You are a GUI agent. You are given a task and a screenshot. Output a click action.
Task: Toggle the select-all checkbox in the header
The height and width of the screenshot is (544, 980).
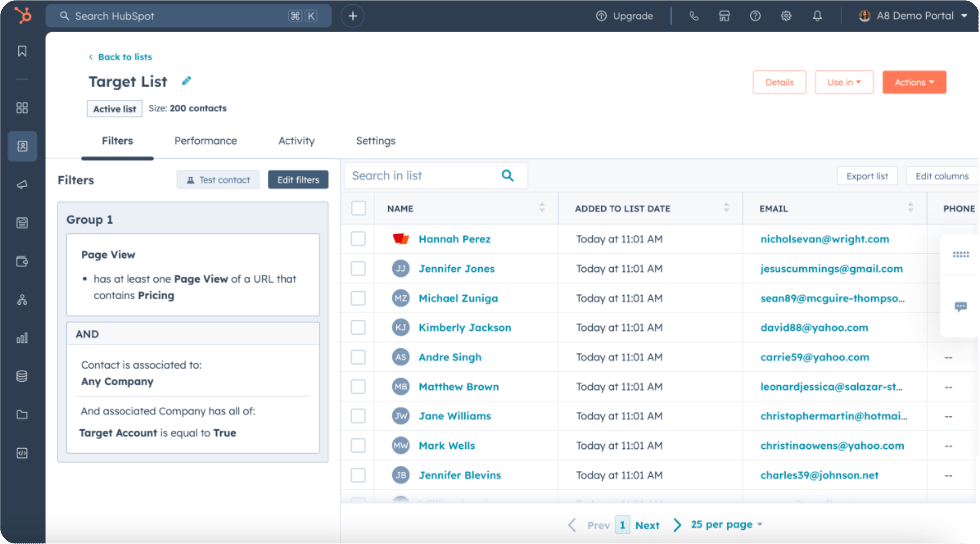pyautogui.click(x=358, y=208)
